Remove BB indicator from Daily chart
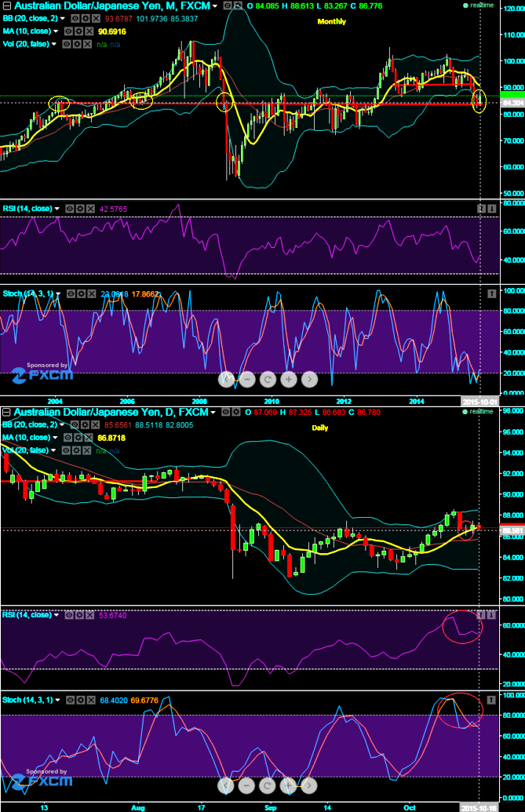This screenshot has height=812, width=525. [x=97, y=424]
